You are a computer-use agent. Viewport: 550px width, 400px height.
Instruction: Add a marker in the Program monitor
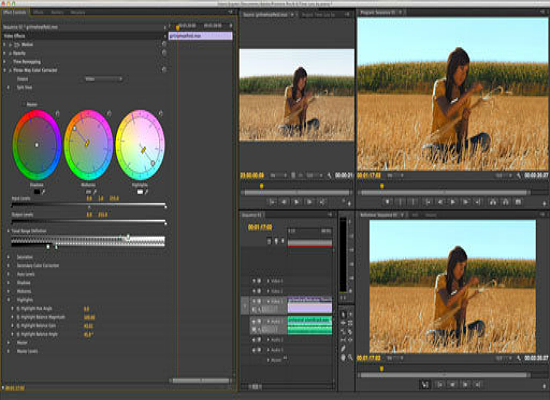387,202
